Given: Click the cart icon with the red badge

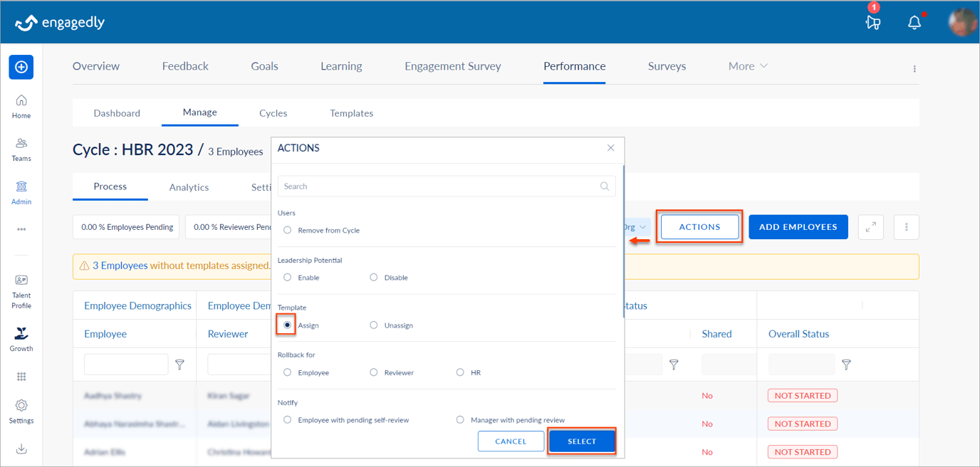Looking at the screenshot, I should pos(873,23).
